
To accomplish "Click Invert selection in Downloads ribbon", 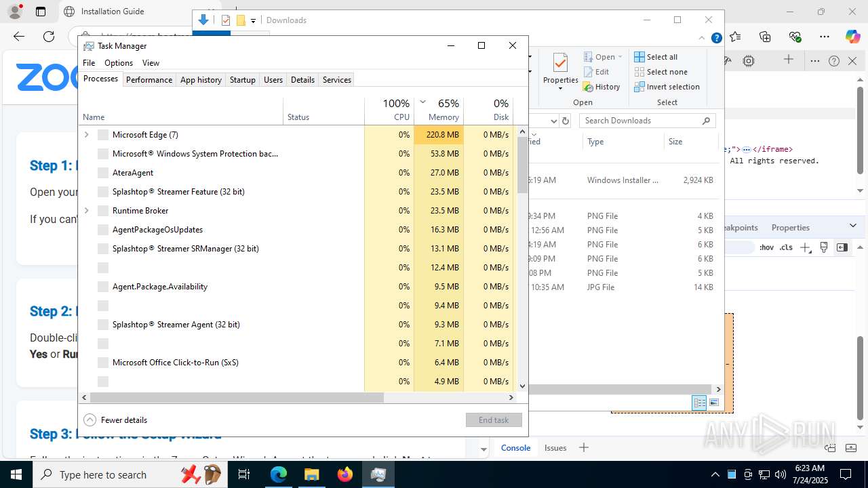I will (667, 87).
